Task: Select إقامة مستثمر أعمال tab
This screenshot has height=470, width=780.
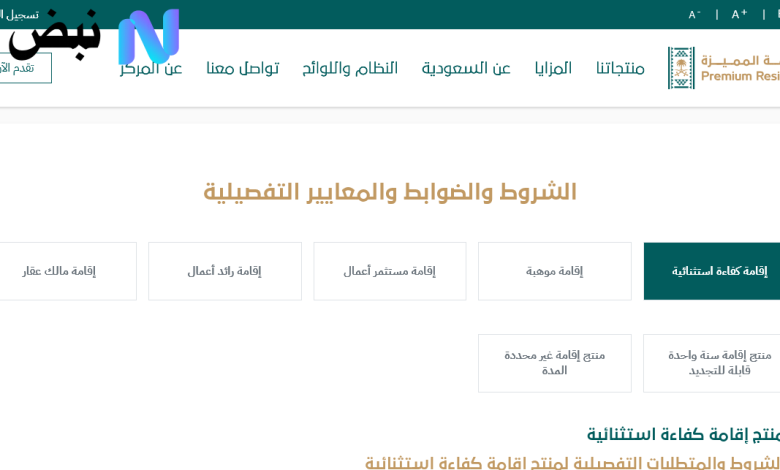Action: [x=390, y=271]
